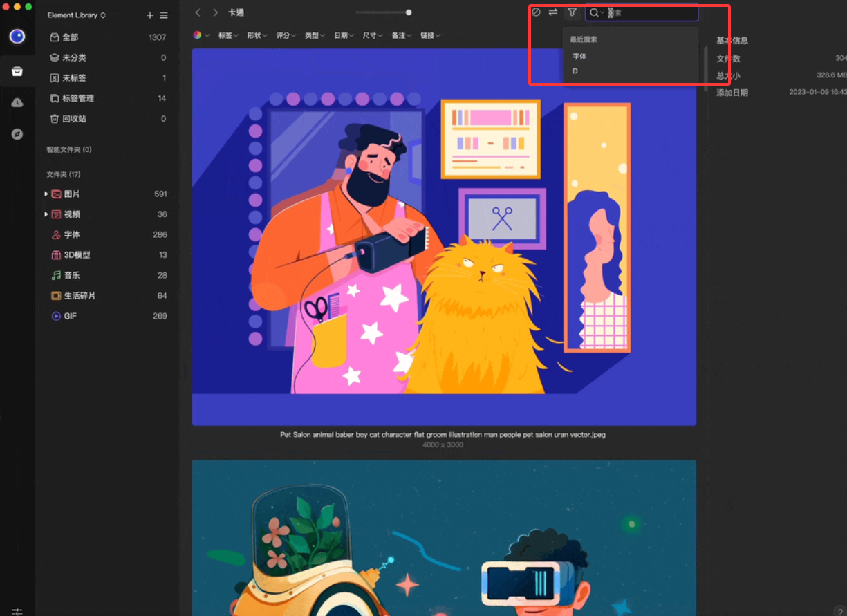Click the 智能文件夹 (0) section header

(69, 150)
